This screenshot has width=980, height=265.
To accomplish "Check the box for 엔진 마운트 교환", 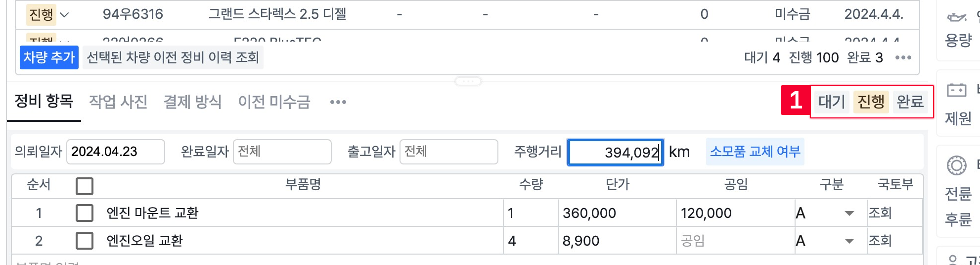I will point(85,213).
